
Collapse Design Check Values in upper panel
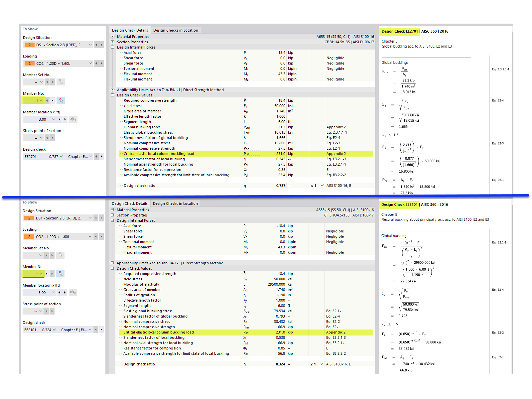click(x=113, y=95)
